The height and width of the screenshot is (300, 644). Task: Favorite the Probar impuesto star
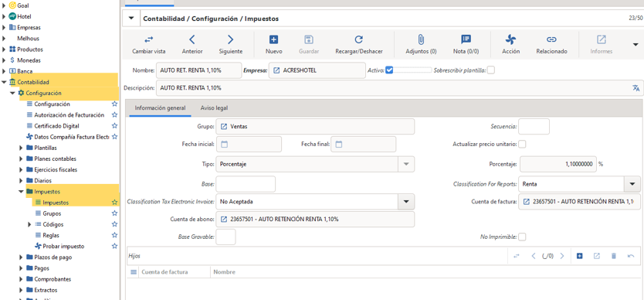click(114, 246)
